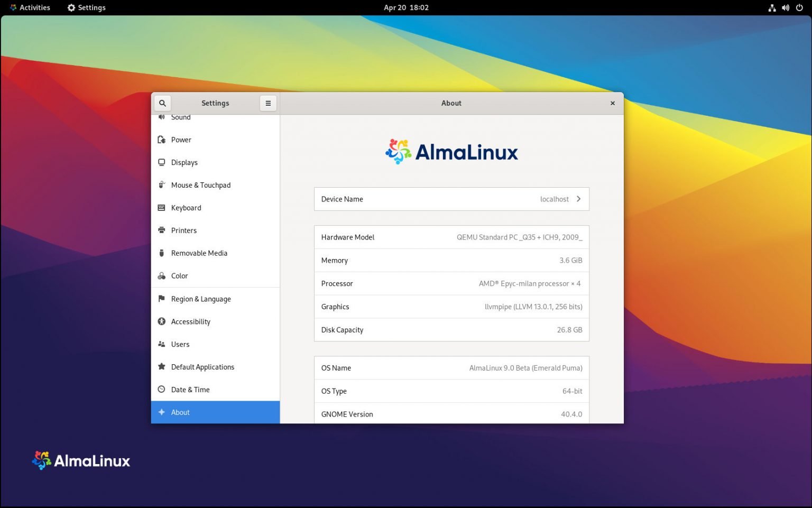Click the Displays monitor icon
812x508 pixels.
click(x=162, y=162)
